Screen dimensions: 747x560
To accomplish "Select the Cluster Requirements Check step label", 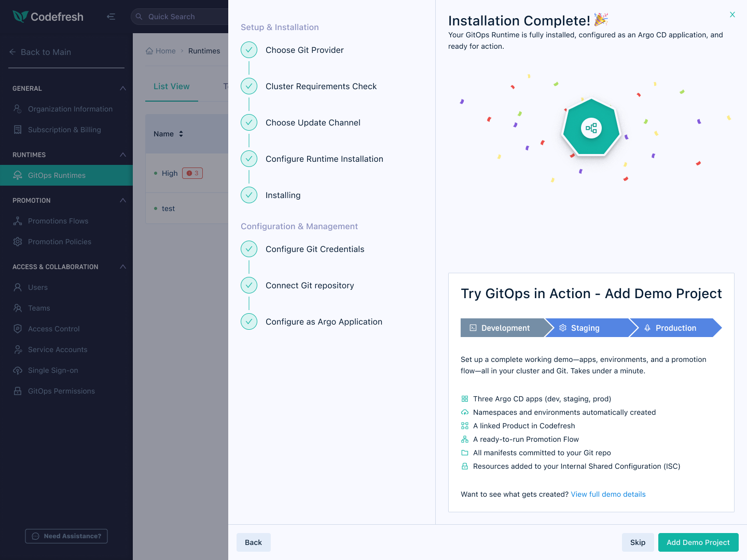I will point(321,86).
